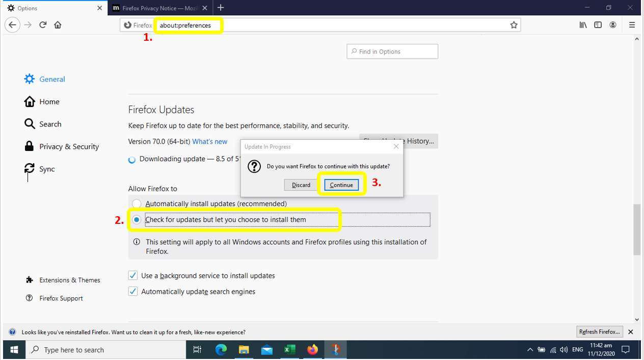Click the 'Downloading update' status text

coord(190,159)
